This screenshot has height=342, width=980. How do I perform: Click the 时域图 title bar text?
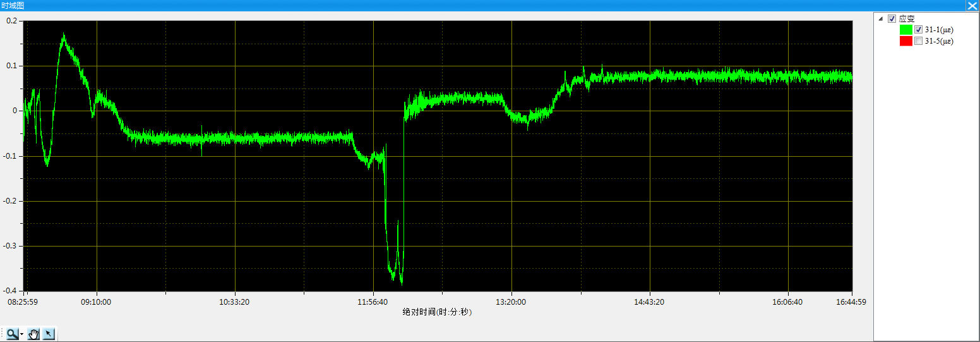tap(13, 5)
